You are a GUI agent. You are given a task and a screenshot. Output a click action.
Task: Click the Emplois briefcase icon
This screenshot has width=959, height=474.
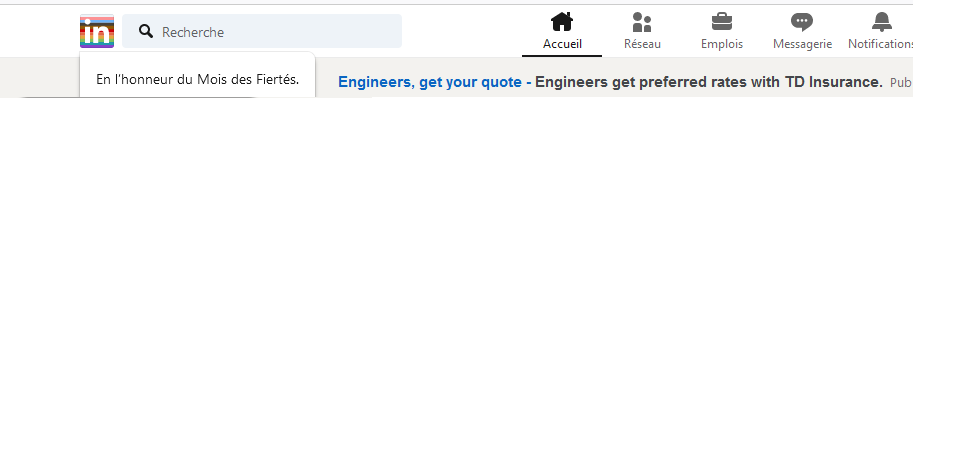(721, 21)
